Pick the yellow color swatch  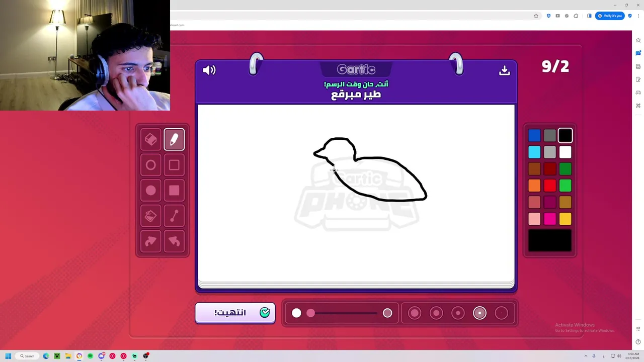[x=565, y=219]
